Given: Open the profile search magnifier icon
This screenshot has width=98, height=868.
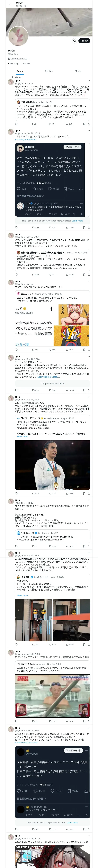Looking at the screenshot, I should (x=74, y=41).
